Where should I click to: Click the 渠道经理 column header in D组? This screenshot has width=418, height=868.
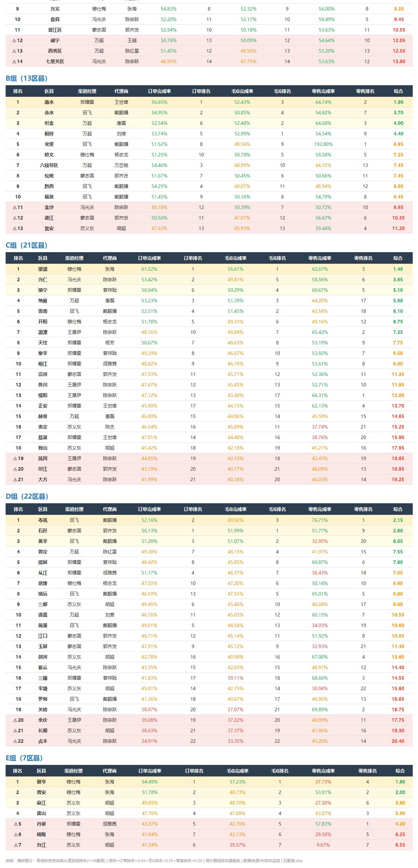click(74, 510)
